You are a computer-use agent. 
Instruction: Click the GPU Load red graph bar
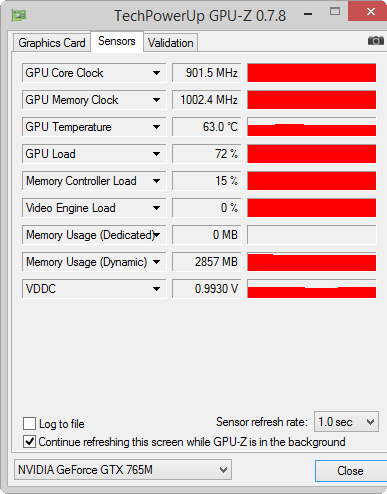tap(312, 154)
